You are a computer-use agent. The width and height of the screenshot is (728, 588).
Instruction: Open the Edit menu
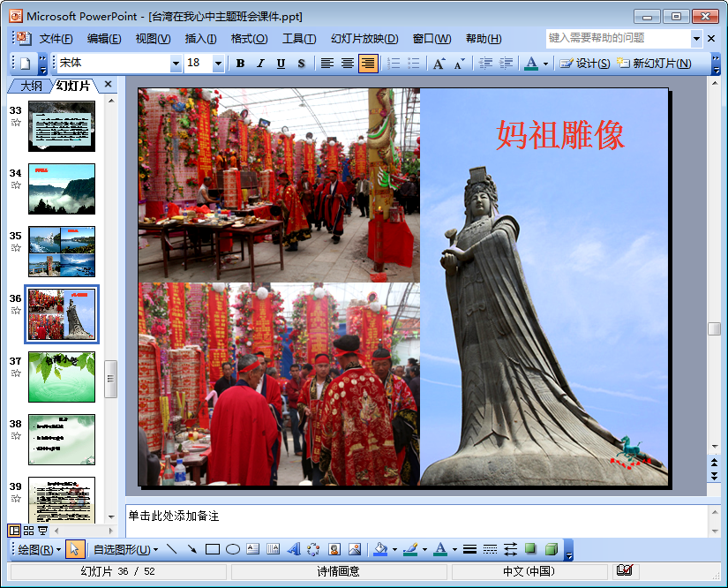104,39
